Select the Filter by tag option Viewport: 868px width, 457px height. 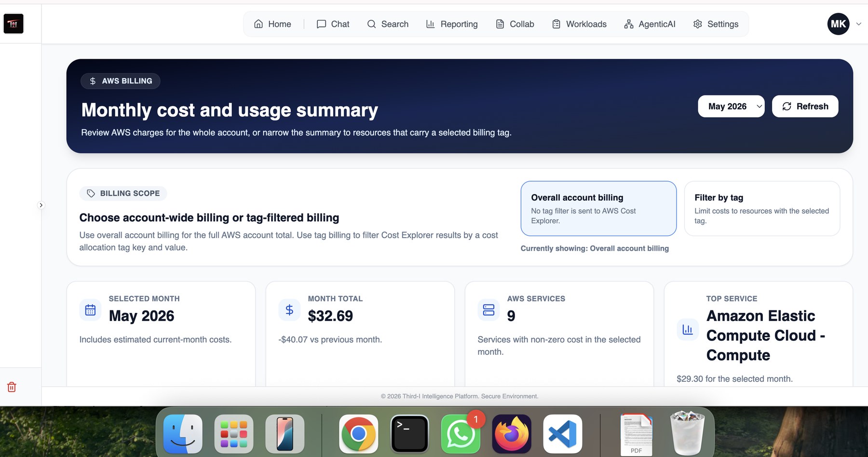point(762,209)
